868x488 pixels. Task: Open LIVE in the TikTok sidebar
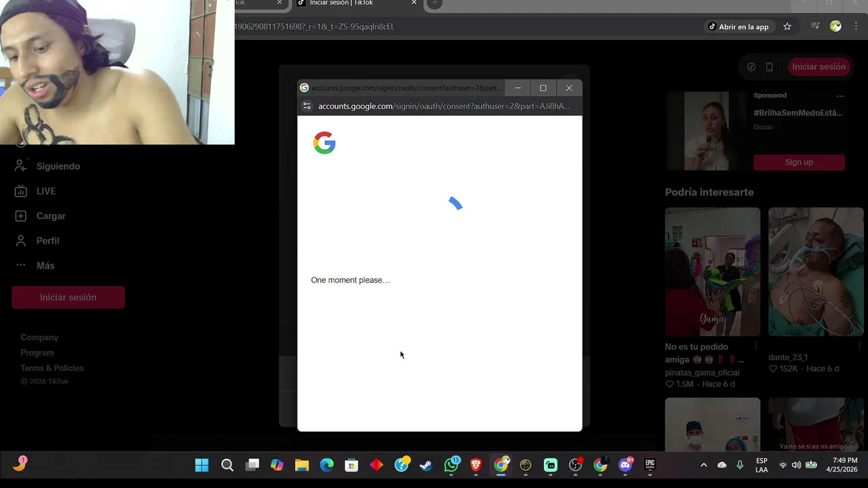[35, 191]
